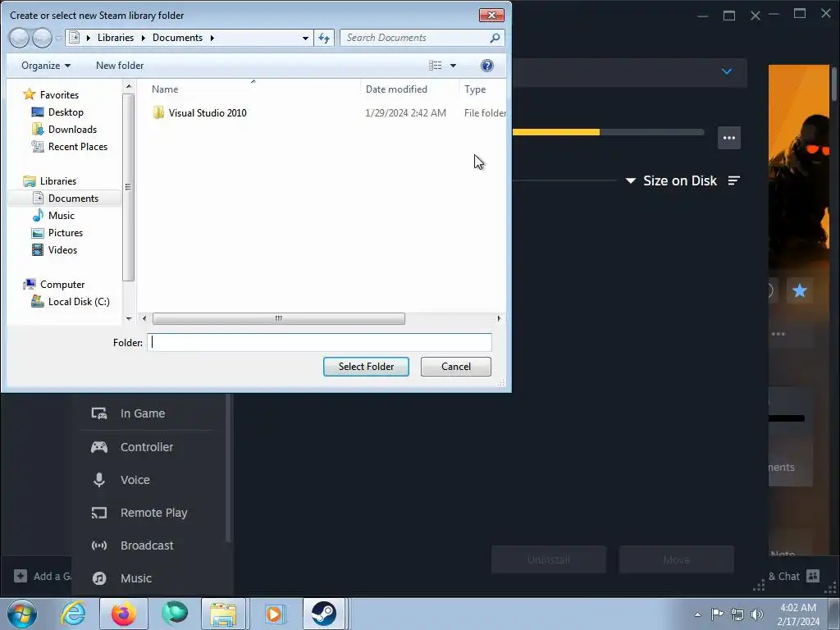
Task: Select the Visual Studio 2010 folder
Action: 208,113
